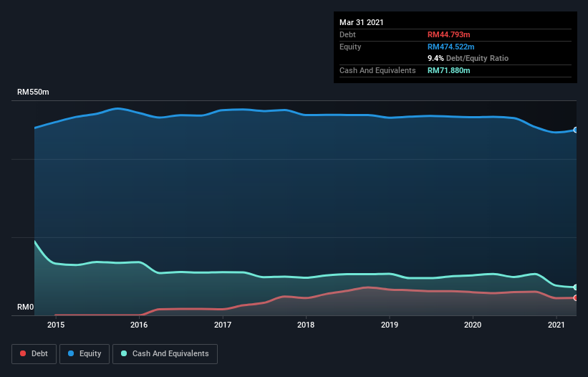This screenshot has width=588, height=377.
Task: Click the Debt label in tooltip
Action: (x=347, y=34)
